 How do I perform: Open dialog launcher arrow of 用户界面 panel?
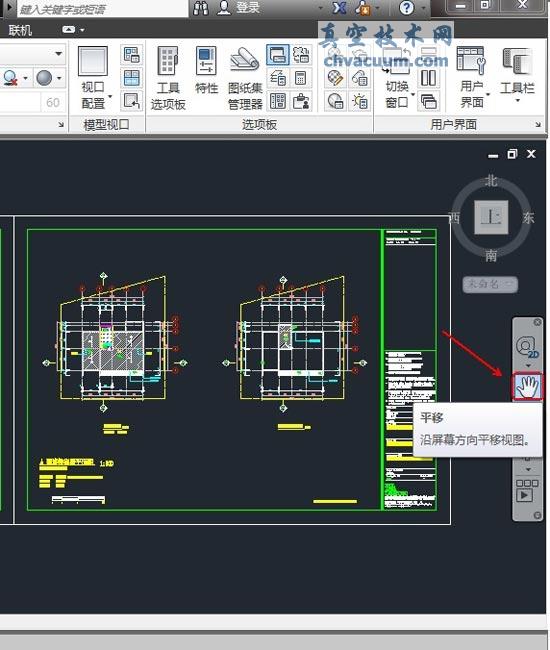[x=538, y=124]
